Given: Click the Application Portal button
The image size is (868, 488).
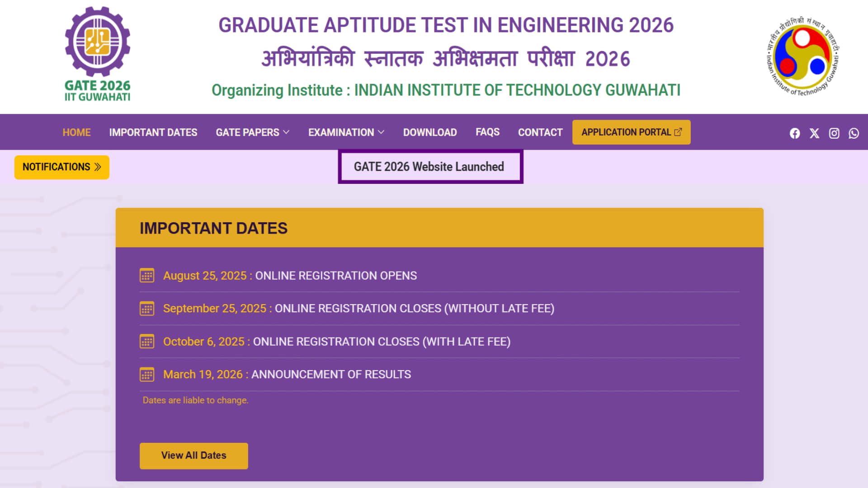Looking at the screenshot, I should coord(631,132).
